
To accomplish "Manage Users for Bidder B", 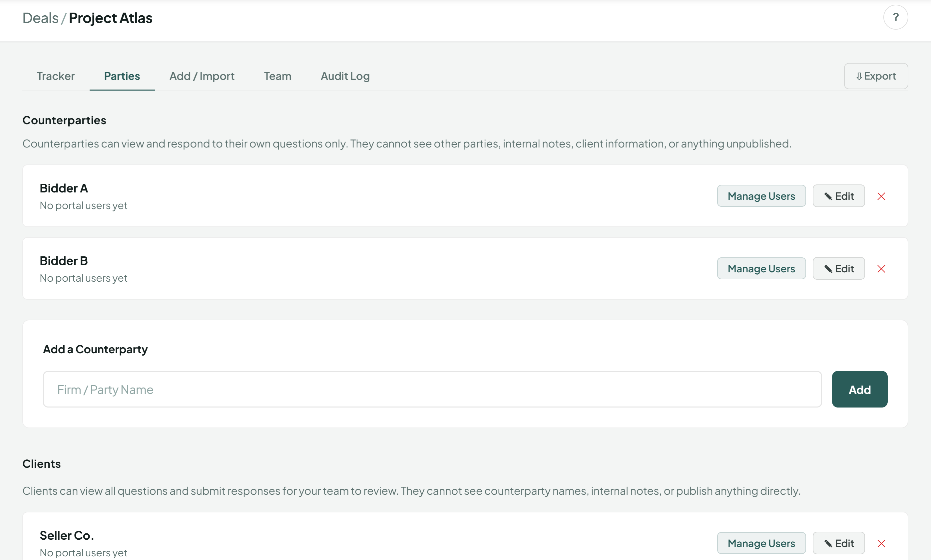I will pos(761,269).
